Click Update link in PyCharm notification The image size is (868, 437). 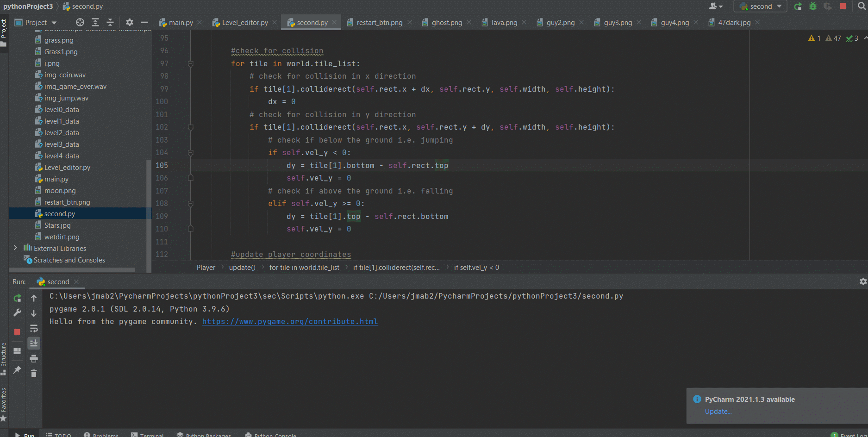click(718, 412)
